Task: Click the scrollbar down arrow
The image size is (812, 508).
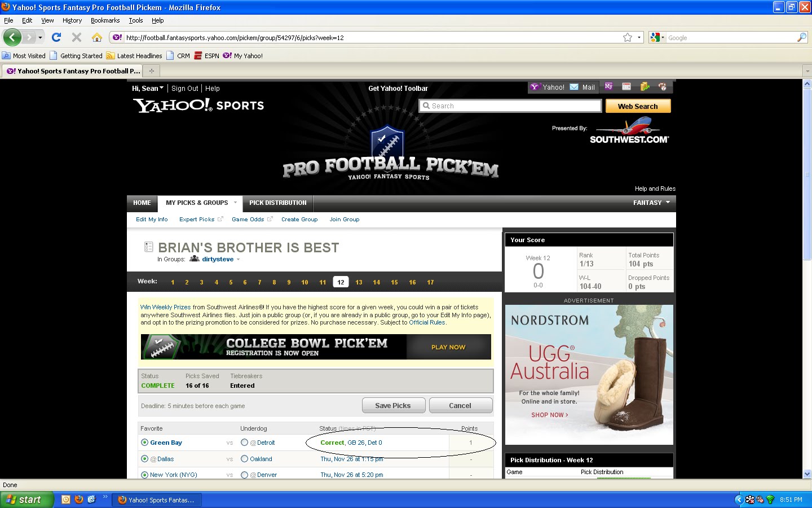Action: pos(807,474)
